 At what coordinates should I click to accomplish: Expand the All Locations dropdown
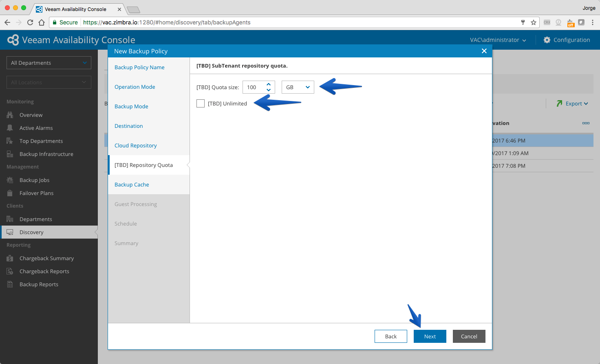[x=49, y=82]
